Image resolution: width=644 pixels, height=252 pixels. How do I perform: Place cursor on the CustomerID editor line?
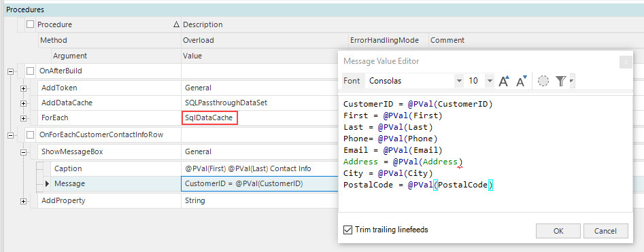(x=418, y=104)
